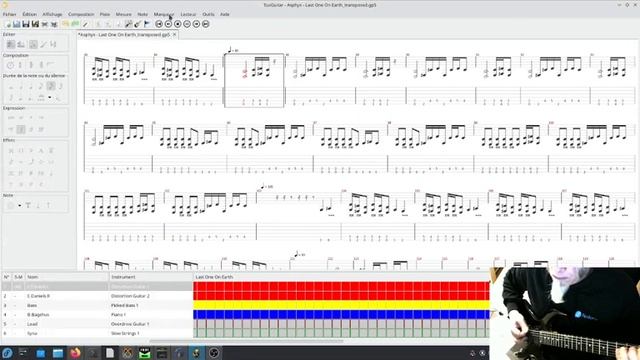Select the Slow Strings 1 track row
Viewport: 640px width, 360px height.
[97, 333]
